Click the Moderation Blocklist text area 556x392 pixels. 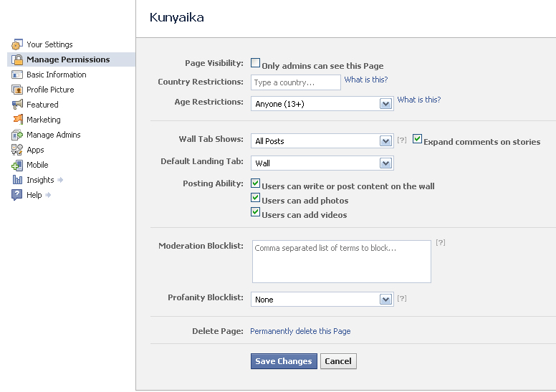(341, 262)
